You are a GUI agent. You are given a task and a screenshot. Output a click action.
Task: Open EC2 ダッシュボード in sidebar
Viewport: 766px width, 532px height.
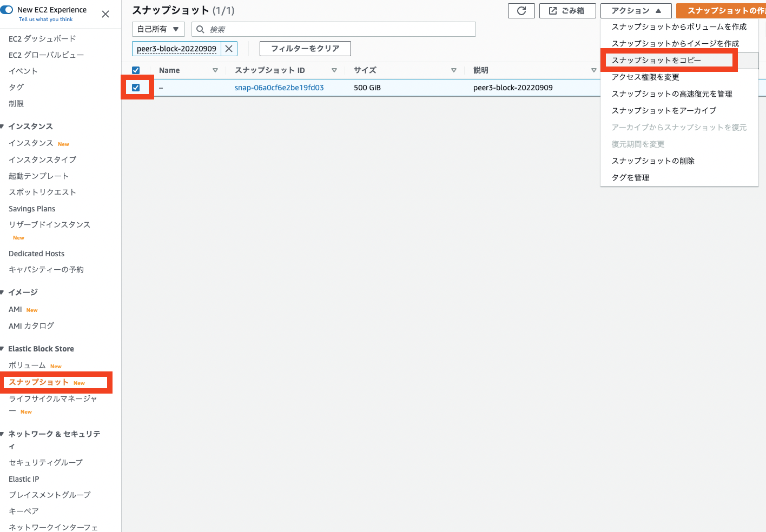pyautogui.click(x=42, y=39)
